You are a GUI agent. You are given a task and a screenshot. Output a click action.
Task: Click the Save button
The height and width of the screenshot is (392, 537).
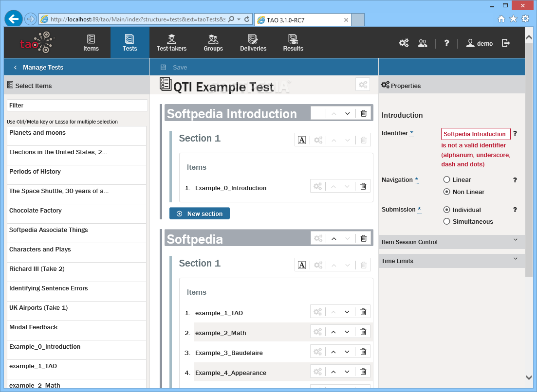tap(174, 68)
